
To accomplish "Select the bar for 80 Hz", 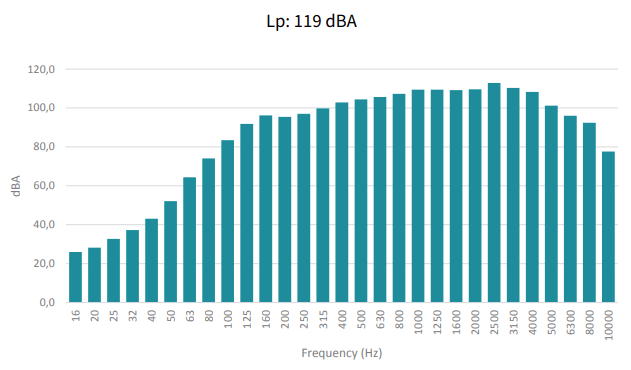I will pyautogui.click(x=208, y=230).
